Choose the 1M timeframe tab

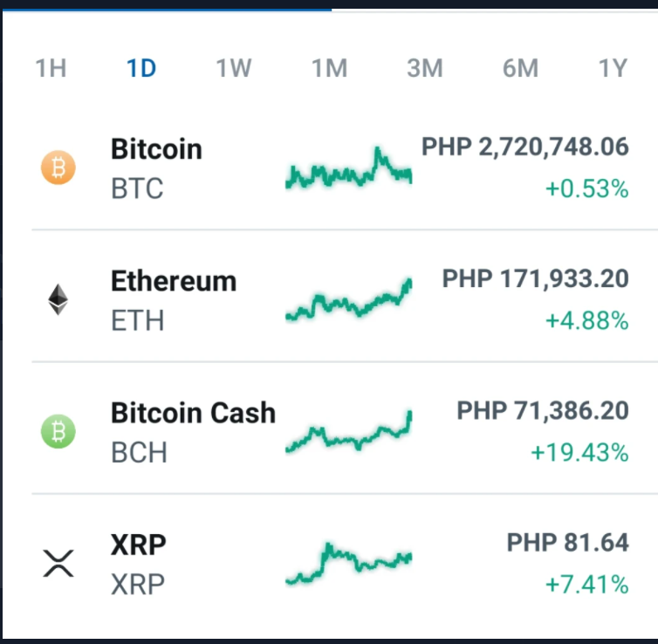pyautogui.click(x=329, y=68)
